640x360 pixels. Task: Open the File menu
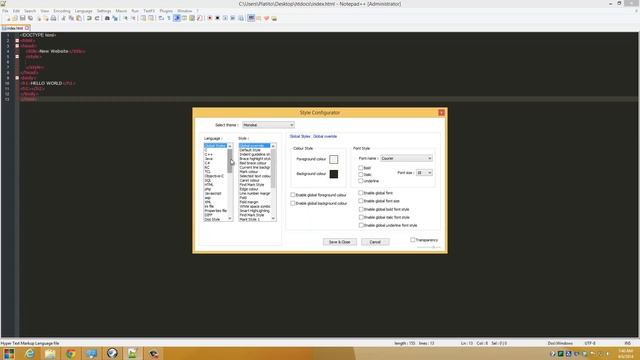pyautogui.click(x=5, y=11)
